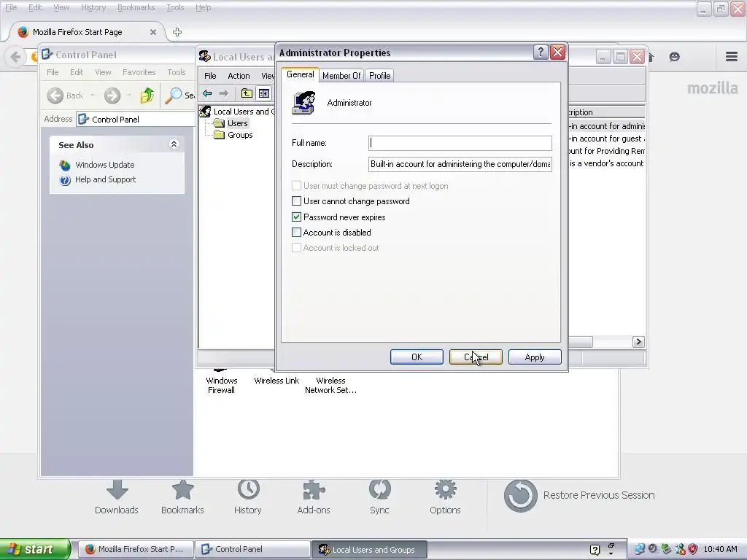
Task: Click the dialog help question-mark button
Action: pos(541,52)
